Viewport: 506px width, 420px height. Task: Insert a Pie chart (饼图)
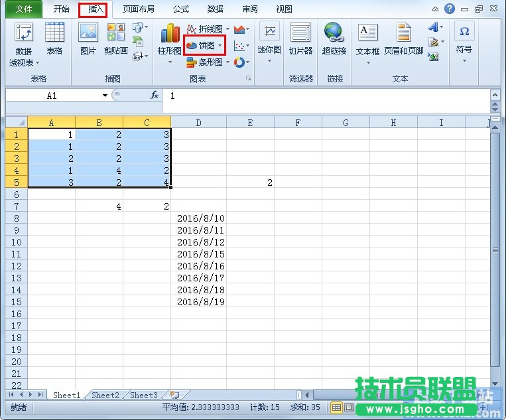204,46
